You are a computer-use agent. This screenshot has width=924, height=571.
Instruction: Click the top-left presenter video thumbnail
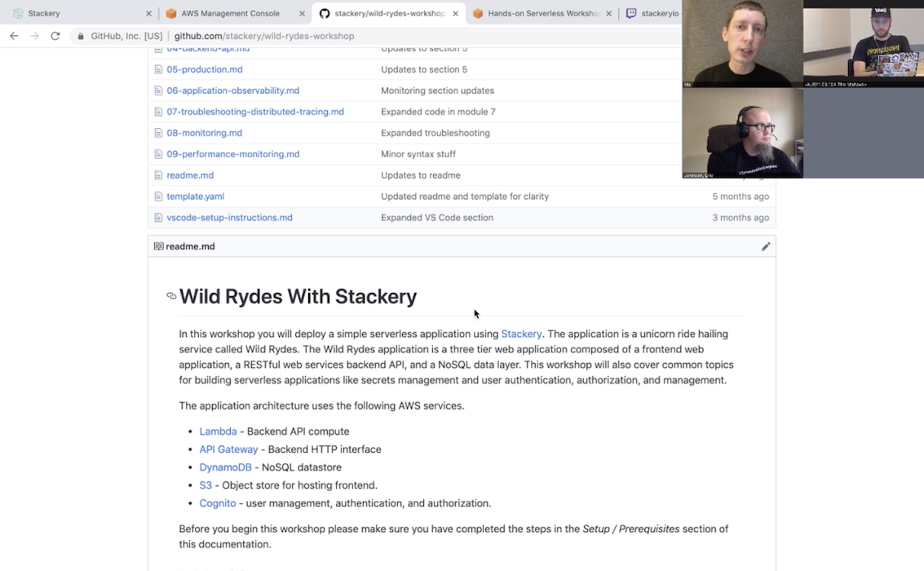click(742, 43)
